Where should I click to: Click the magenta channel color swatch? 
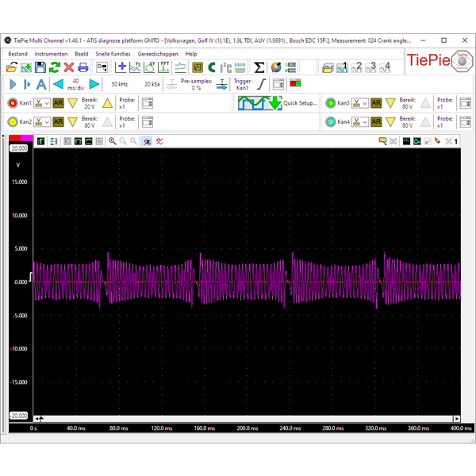(x=25, y=138)
